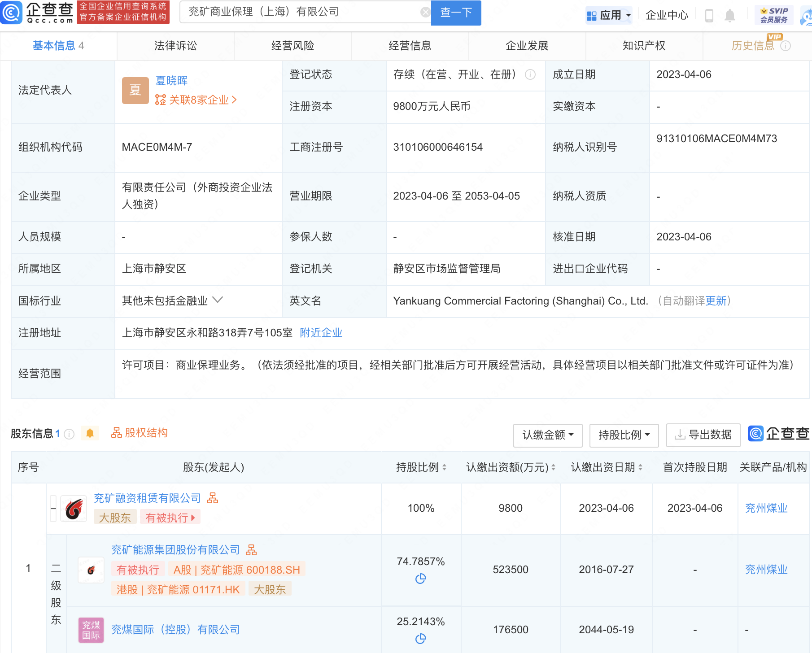Select registration number 310106000646154

coord(438,147)
